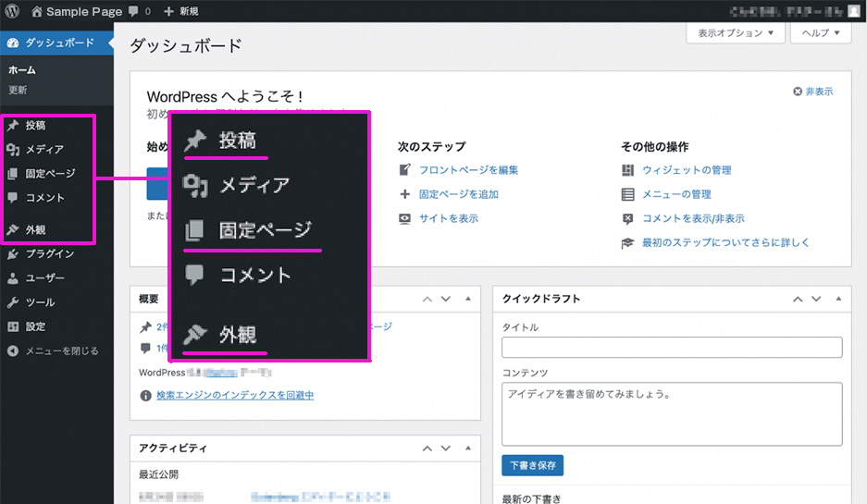Viewport: 867px width, 504px height.
Task: Open 設定 menu in the sidebar
Action: 35,326
